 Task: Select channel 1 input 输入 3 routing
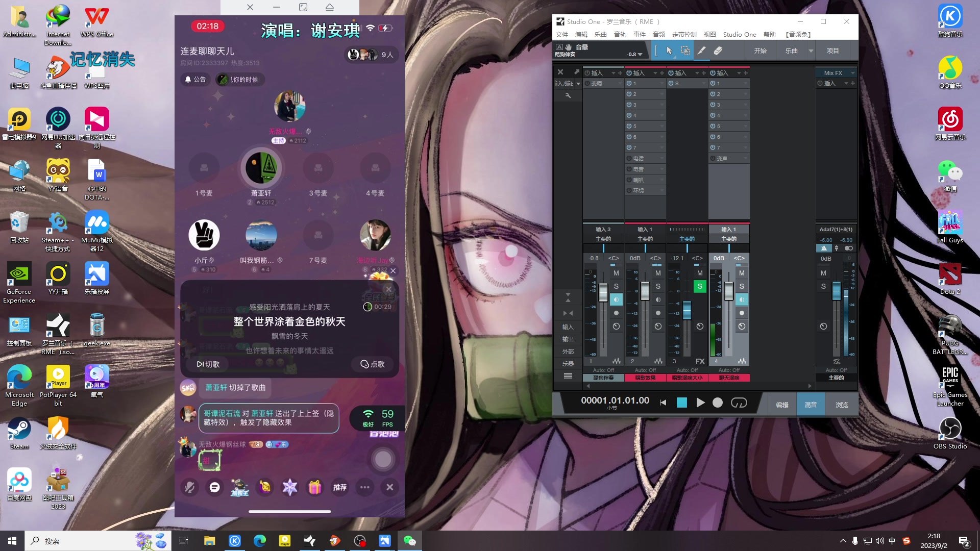[603, 229]
